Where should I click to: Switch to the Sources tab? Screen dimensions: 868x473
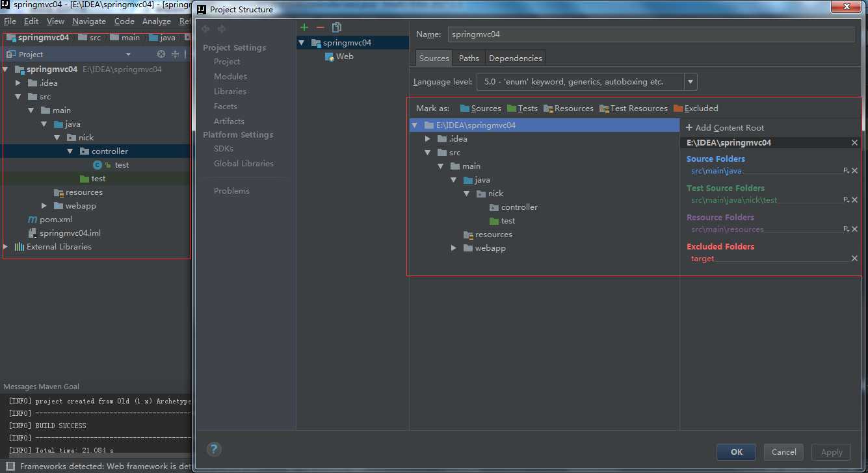[434, 58]
